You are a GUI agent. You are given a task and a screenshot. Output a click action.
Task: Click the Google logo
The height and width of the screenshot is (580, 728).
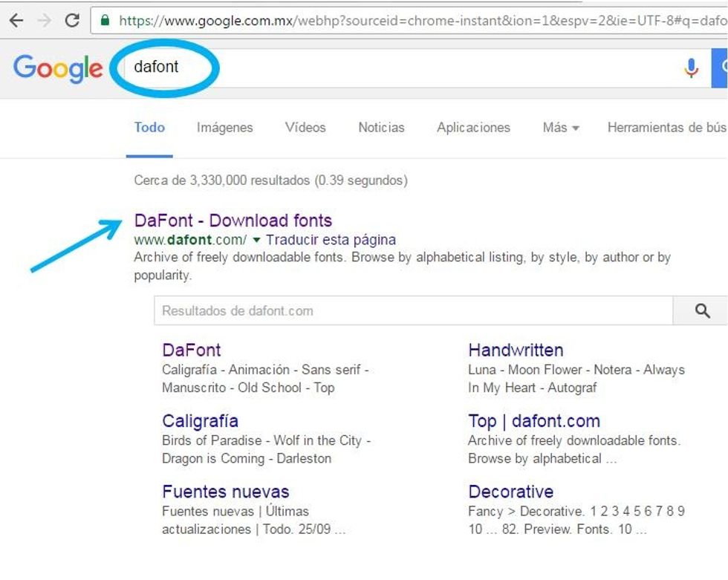click(58, 70)
